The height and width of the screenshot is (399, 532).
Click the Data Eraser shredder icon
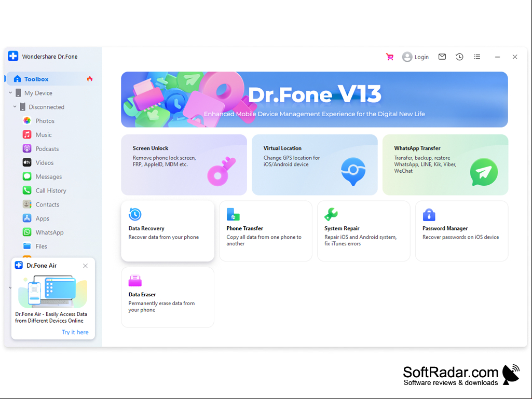135,281
